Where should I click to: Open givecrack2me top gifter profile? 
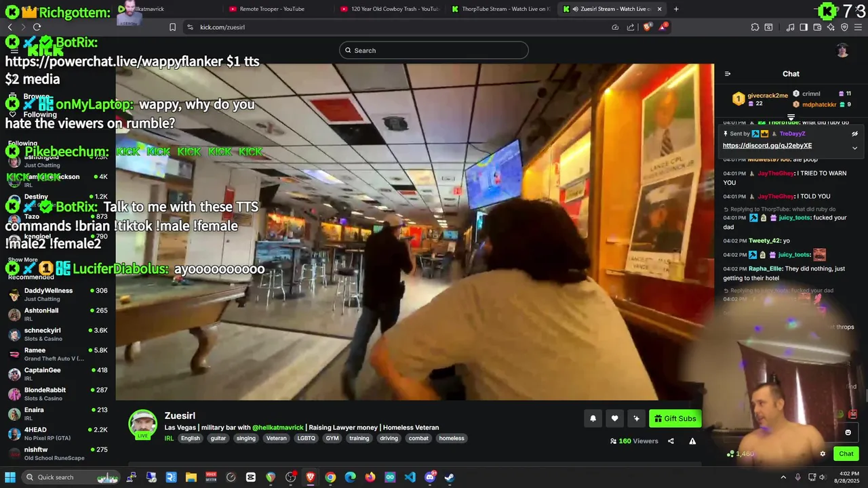pos(768,96)
